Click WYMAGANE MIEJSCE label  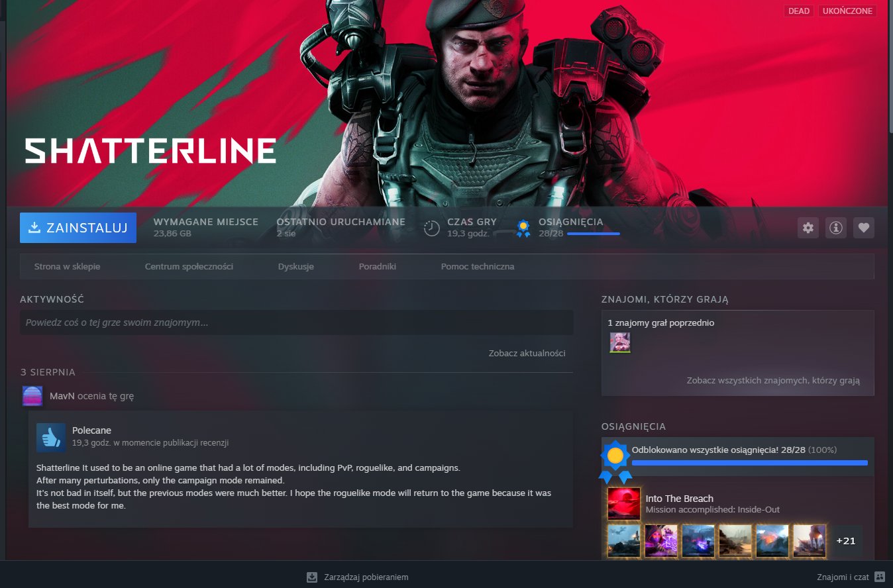pyautogui.click(x=206, y=222)
